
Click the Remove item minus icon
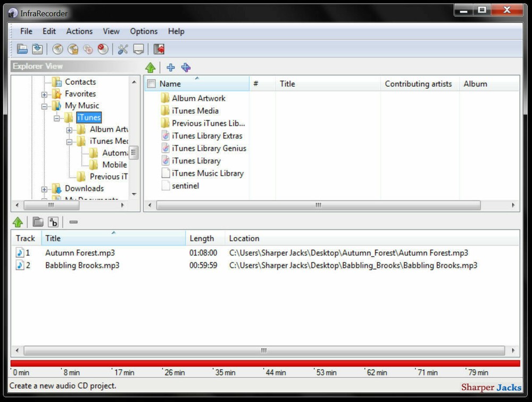pos(73,222)
